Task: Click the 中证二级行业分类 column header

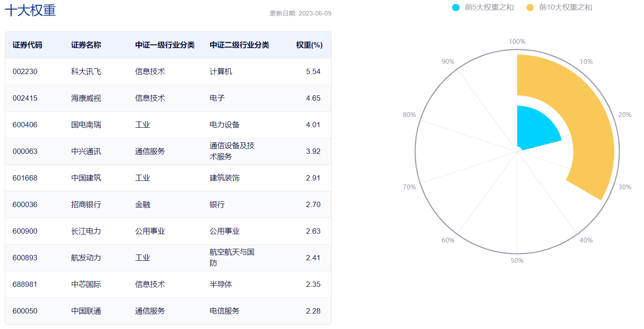Action: [x=239, y=45]
